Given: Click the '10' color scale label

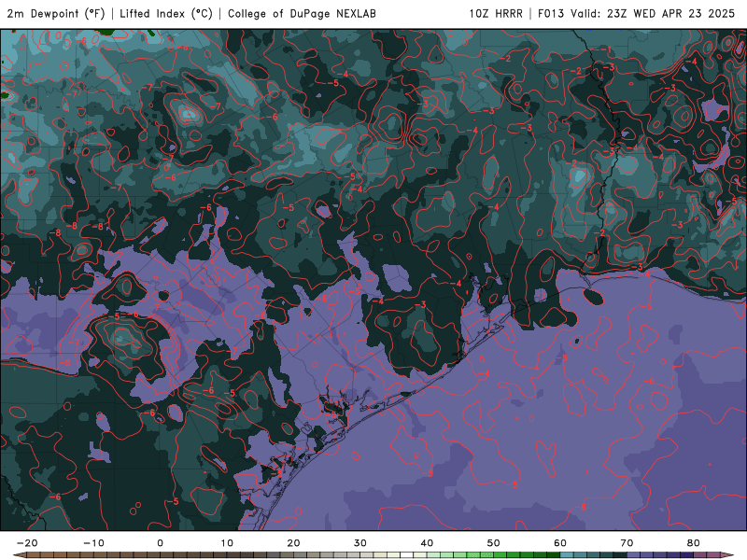Looking at the screenshot, I should click(227, 543).
